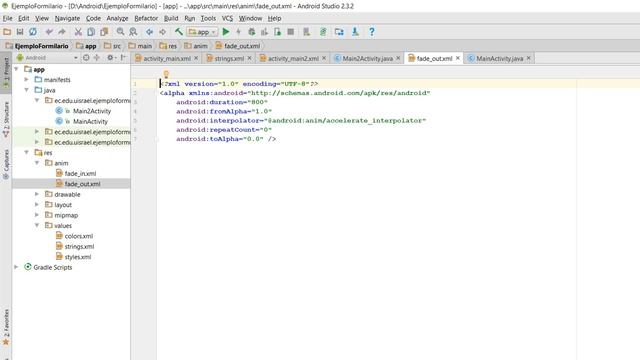The image size is (640, 360).
Task: Open the Tools menu
Action: click(208, 18)
